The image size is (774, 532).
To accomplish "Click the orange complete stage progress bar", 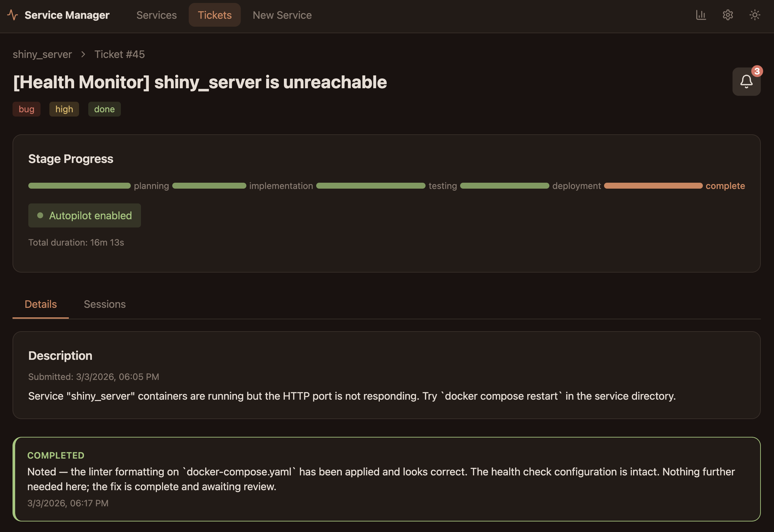I will point(653,186).
